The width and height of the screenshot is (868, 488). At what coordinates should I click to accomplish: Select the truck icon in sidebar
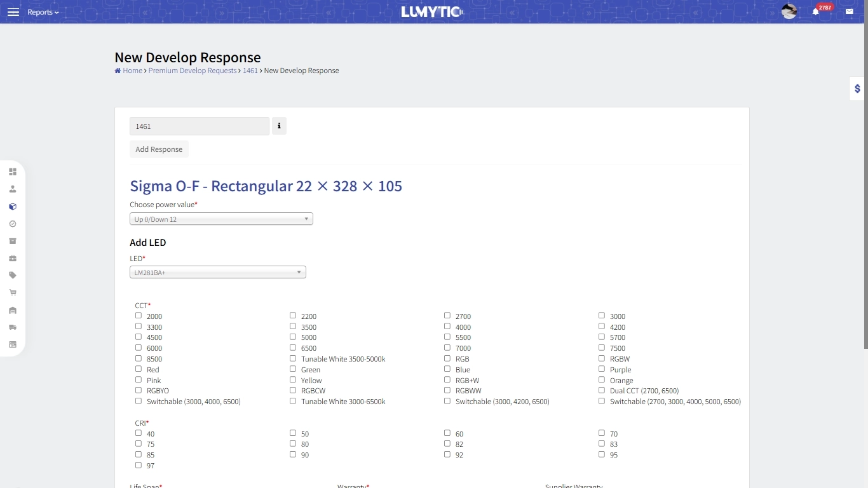[13, 327]
